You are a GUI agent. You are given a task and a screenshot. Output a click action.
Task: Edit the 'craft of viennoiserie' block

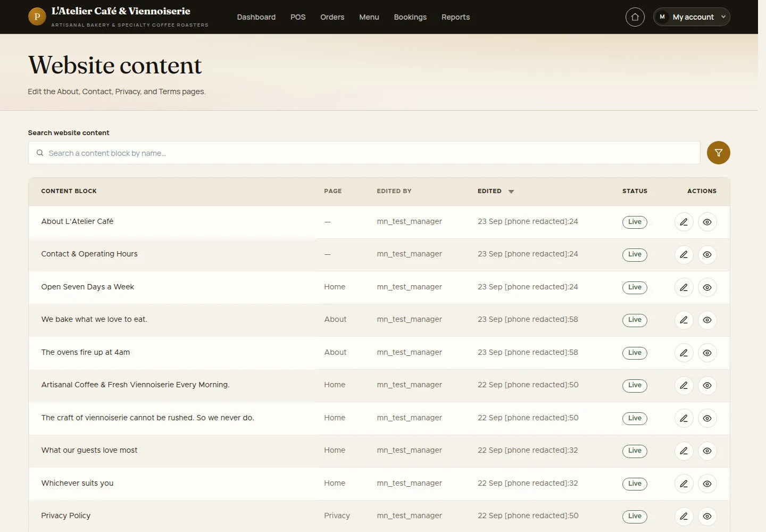coord(684,418)
